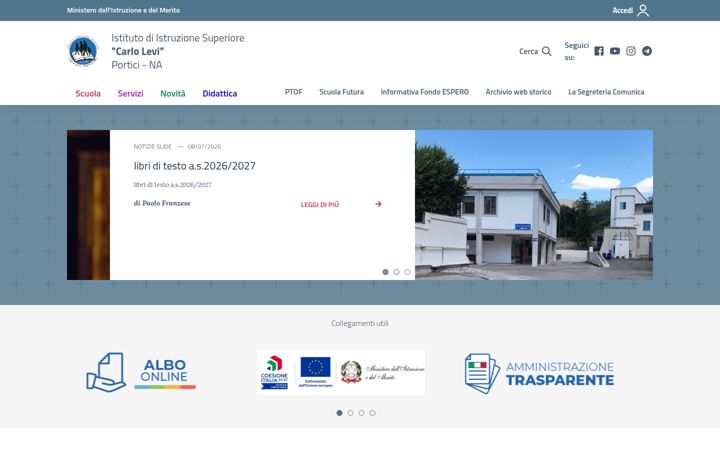720x450 pixels.
Task: Click the NOTIZIE SLIDE category label
Action: 152,146
